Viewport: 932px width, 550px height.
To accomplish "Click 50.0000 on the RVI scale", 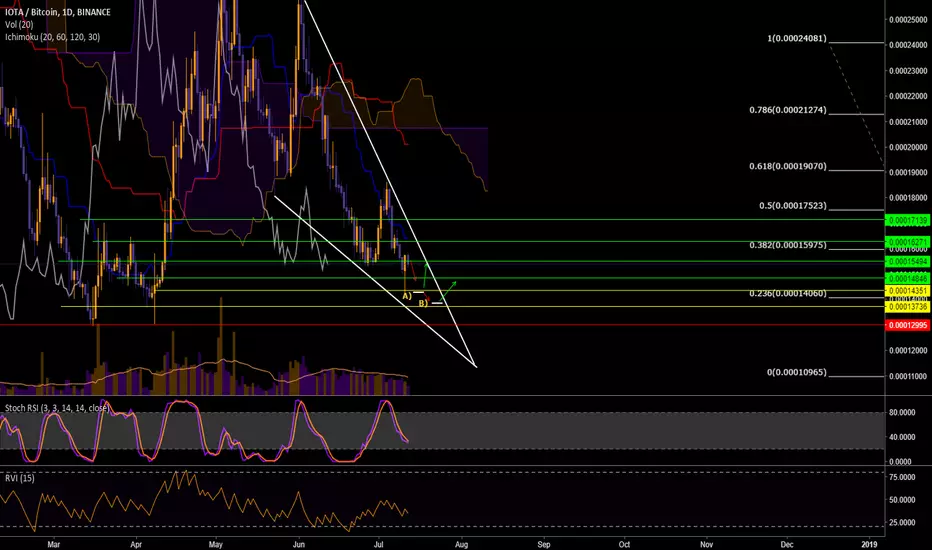I will pyautogui.click(x=902, y=500).
